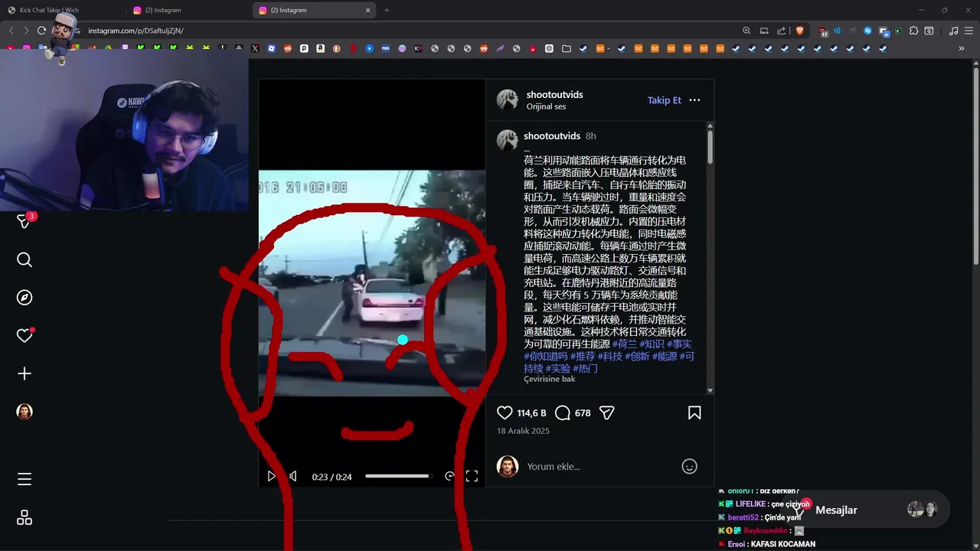Screen dimensions: 980x551
Task: Click the 678 comments count
Action: [583, 413]
